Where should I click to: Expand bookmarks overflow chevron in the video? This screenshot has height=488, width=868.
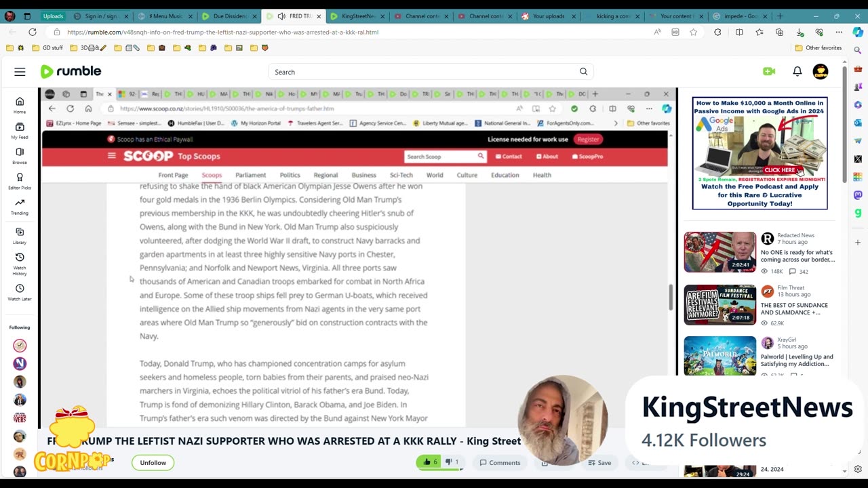615,123
